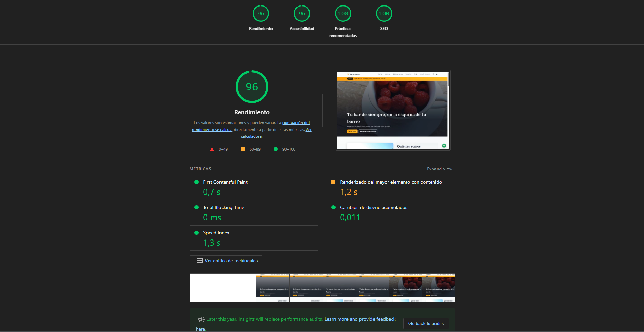
Task: Open the Ver gráfico de rectángulos button
Action: [x=231, y=261]
